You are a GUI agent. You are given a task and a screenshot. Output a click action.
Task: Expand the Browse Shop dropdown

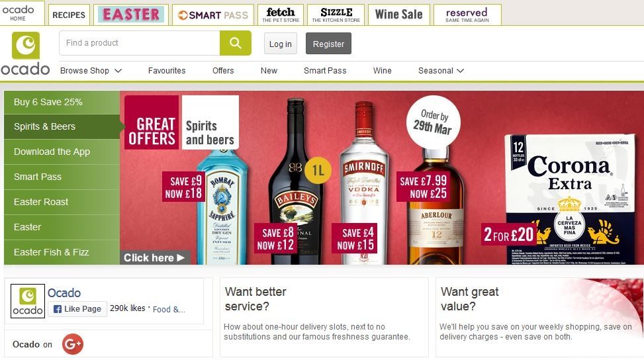tap(91, 71)
